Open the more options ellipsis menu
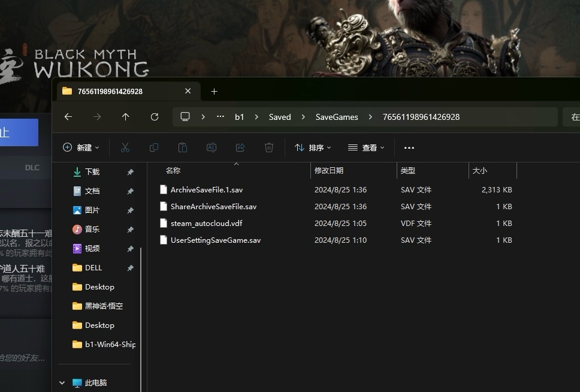Image resolution: width=580 pixels, height=392 pixels. click(409, 147)
